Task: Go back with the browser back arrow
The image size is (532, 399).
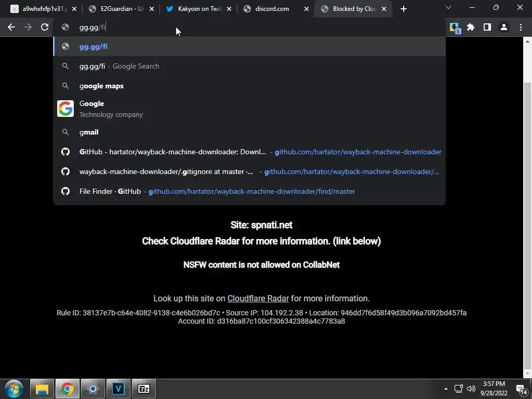Action: [x=11, y=27]
